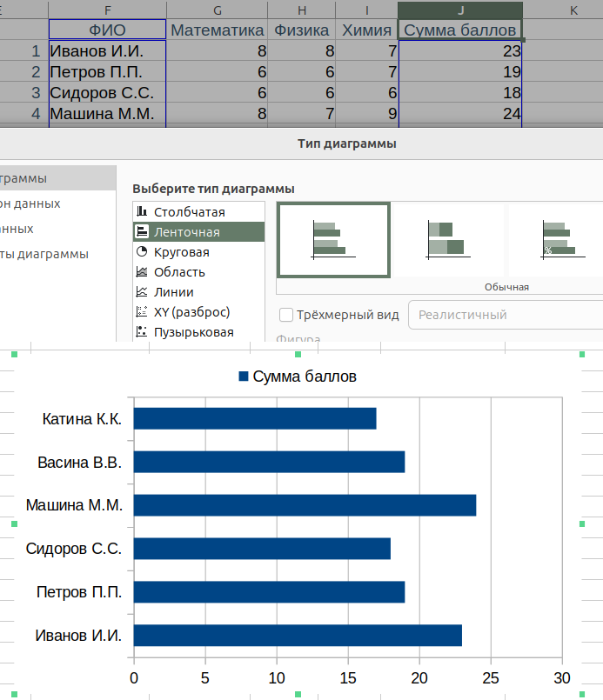The width and height of the screenshot is (603, 700).
Task: Click the Машина М.М. bar in chart
Action: coord(305,505)
